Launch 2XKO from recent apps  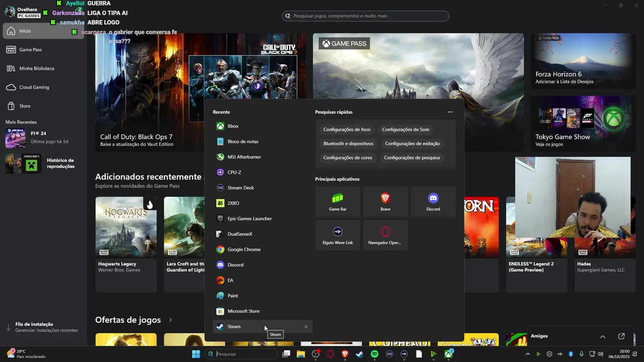coord(263,203)
